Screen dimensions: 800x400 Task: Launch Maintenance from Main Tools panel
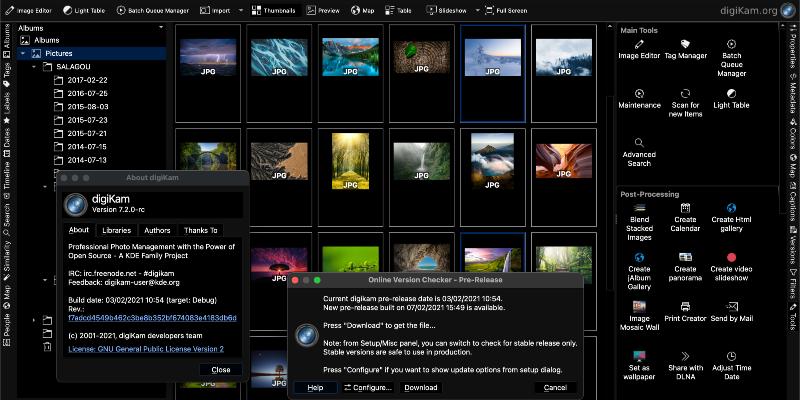(639, 98)
